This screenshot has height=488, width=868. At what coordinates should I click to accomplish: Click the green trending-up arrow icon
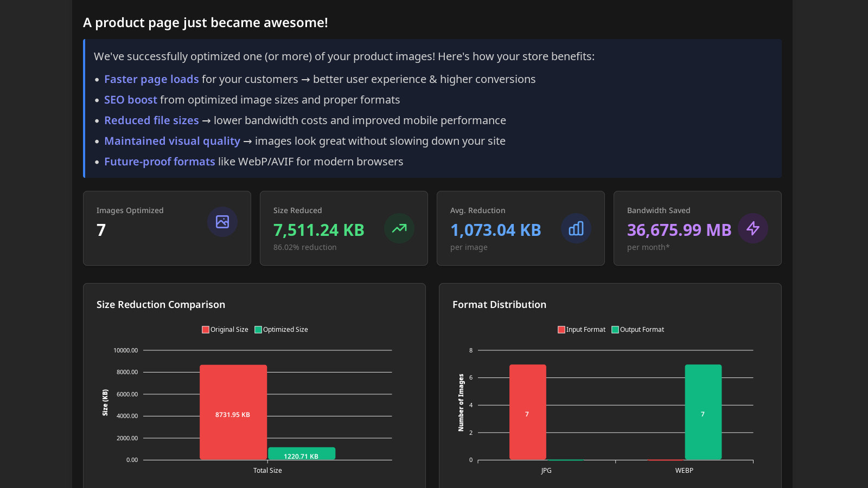click(x=399, y=228)
